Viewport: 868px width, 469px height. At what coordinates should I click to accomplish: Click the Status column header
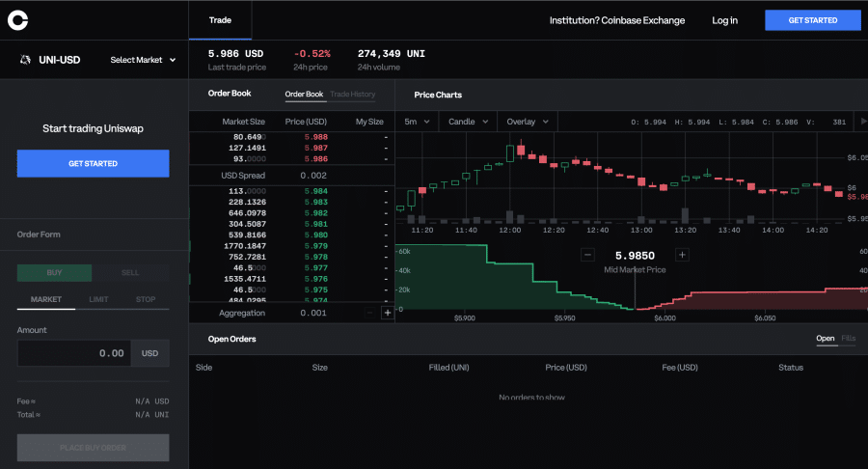[x=791, y=367]
